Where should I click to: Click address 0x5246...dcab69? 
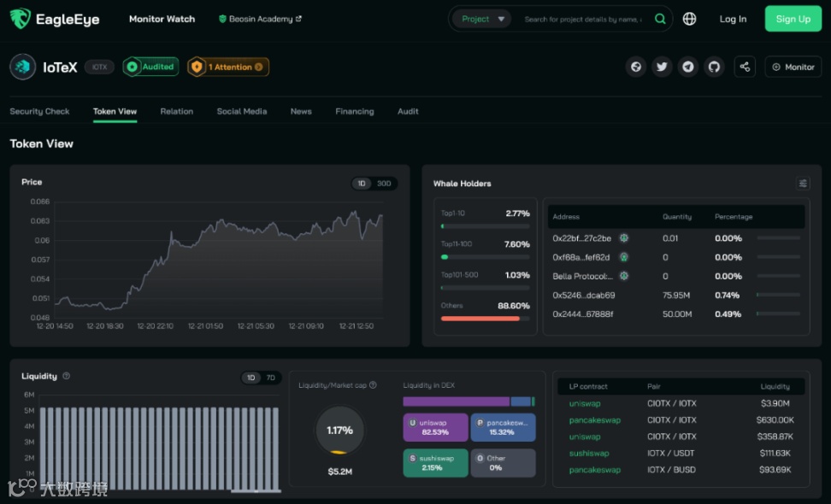[x=584, y=296]
